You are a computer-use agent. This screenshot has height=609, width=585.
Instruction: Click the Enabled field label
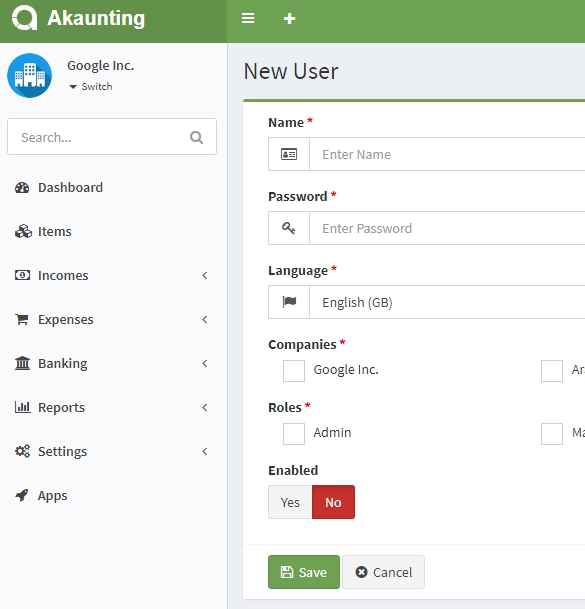[293, 470]
